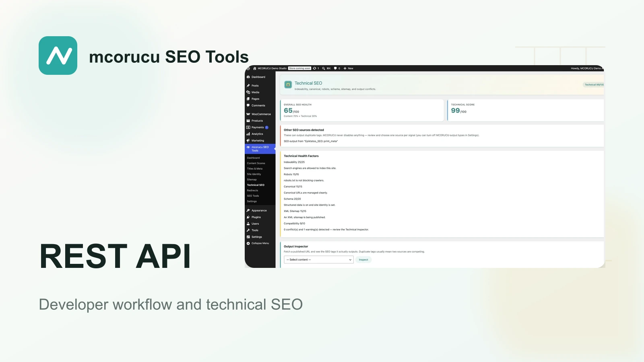Open Products via the box icon

248,121
